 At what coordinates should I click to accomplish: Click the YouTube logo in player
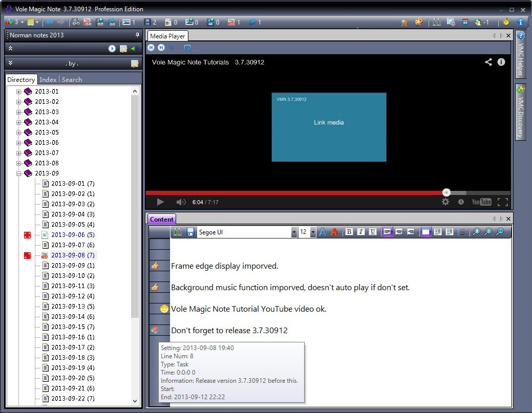pos(481,202)
